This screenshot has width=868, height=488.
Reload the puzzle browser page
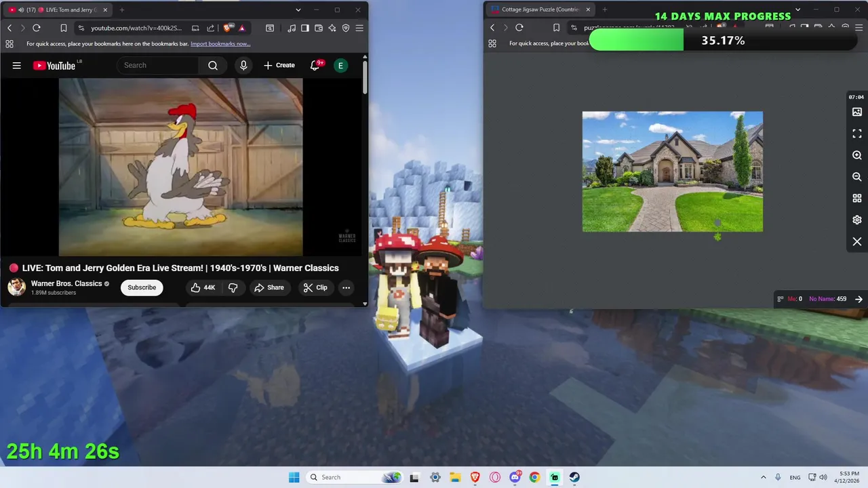click(x=519, y=28)
